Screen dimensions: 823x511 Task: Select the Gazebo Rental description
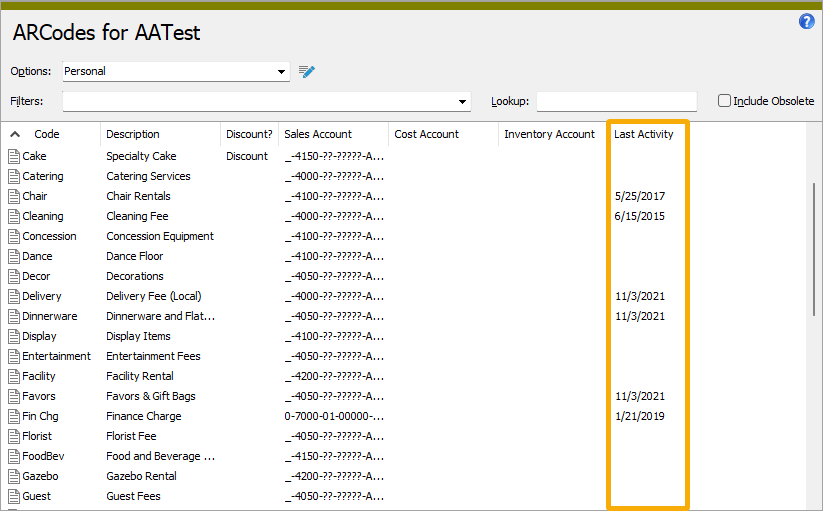pos(141,476)
